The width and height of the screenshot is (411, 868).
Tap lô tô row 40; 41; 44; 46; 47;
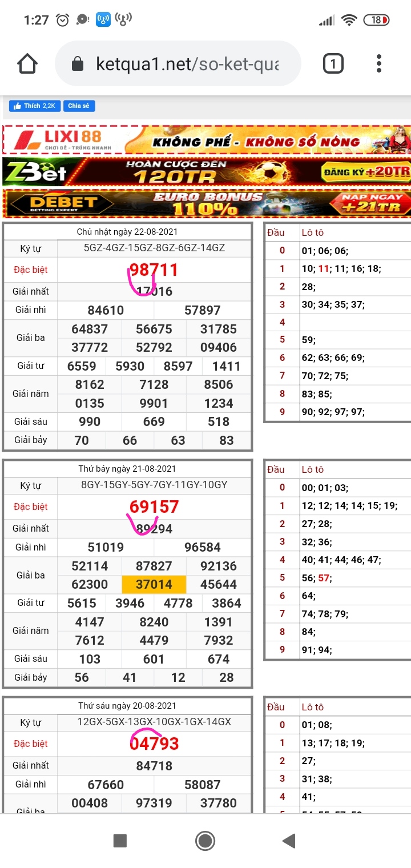point(341,560)
